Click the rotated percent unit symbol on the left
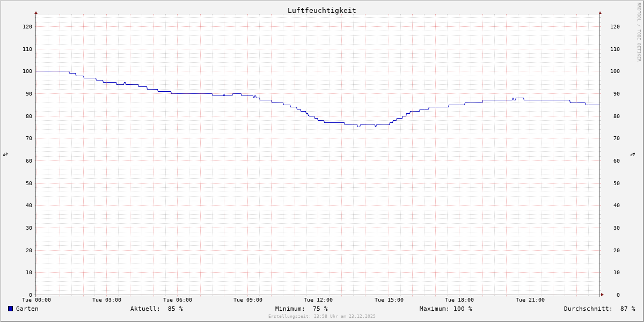The image size is (644, 322). 5,154
